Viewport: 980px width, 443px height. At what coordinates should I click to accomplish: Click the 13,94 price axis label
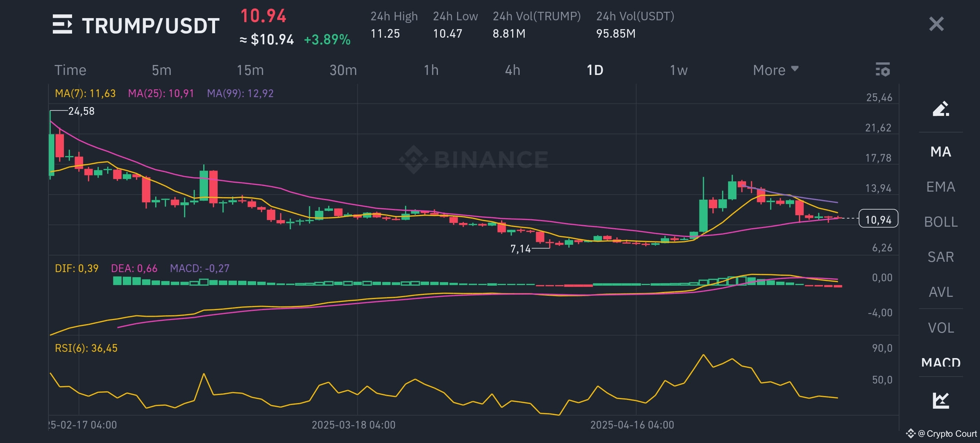(x=878, y=188)
